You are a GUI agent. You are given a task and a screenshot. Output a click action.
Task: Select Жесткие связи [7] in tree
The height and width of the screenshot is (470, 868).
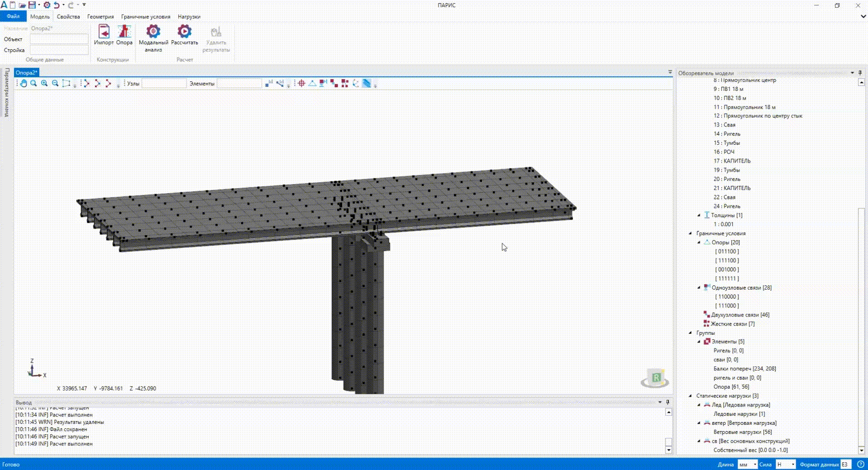point(732,324)
